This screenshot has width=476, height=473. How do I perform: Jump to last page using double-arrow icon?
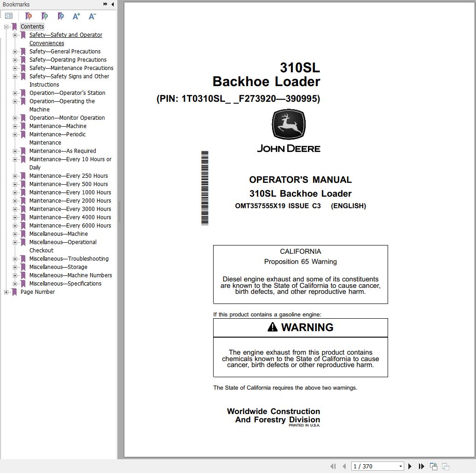[421, 466]
